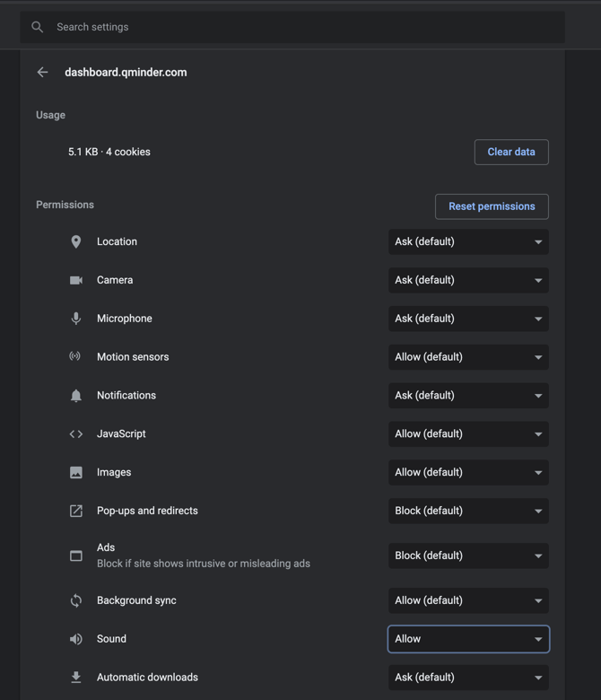Click the Motion sensors icon
Screen dimensions: 601x700
click(75, 356)
